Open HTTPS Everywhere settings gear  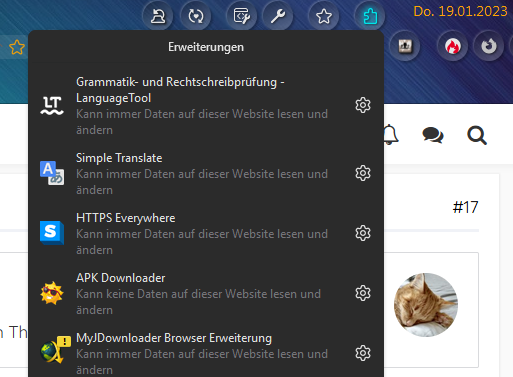click(363, 233)
